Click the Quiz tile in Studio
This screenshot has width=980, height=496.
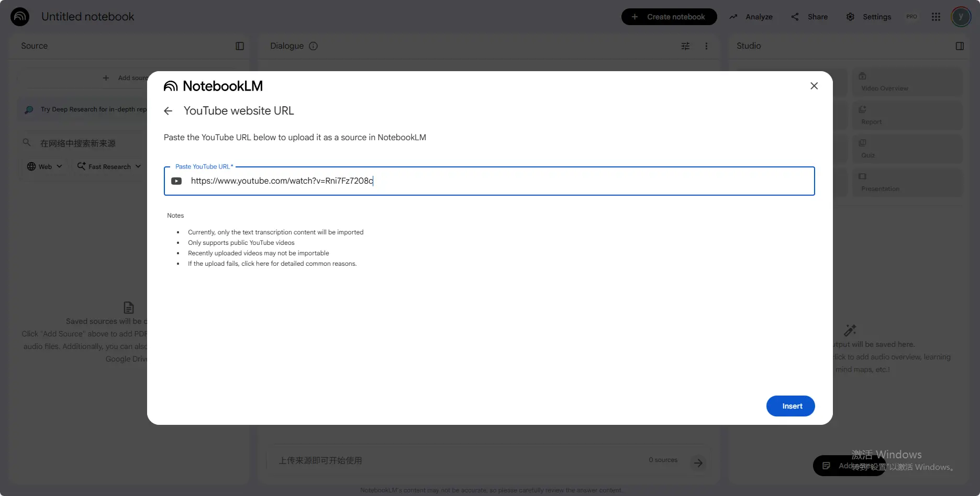[907, 149]
